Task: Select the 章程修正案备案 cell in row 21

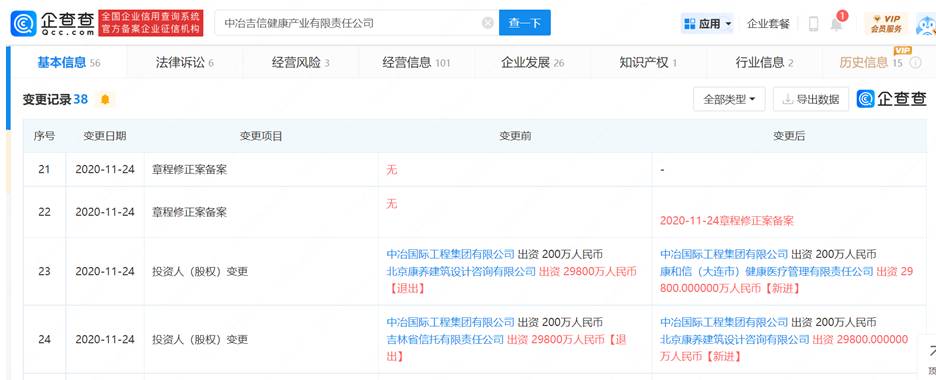Action: coord(261,169)
